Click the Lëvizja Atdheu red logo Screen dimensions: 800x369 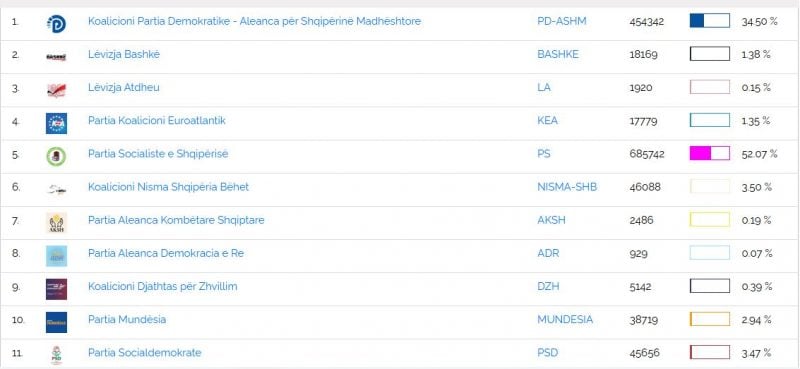[x=56, y=90]
